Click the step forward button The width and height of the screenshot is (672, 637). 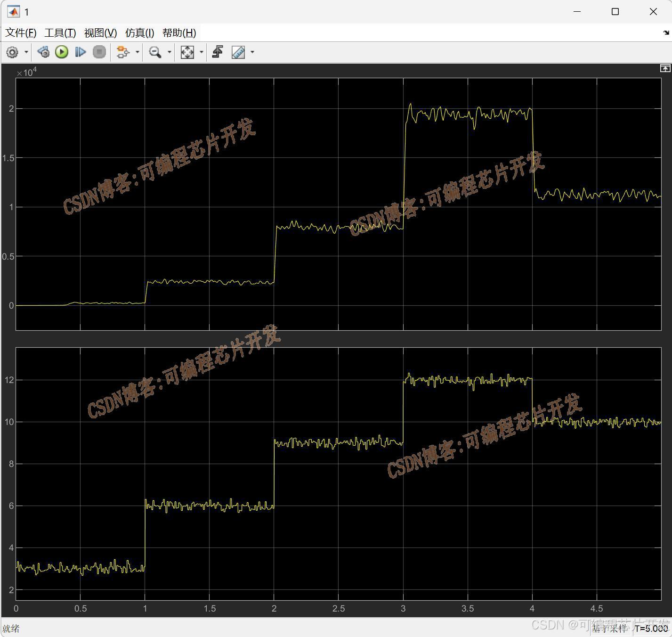(81, 52)
